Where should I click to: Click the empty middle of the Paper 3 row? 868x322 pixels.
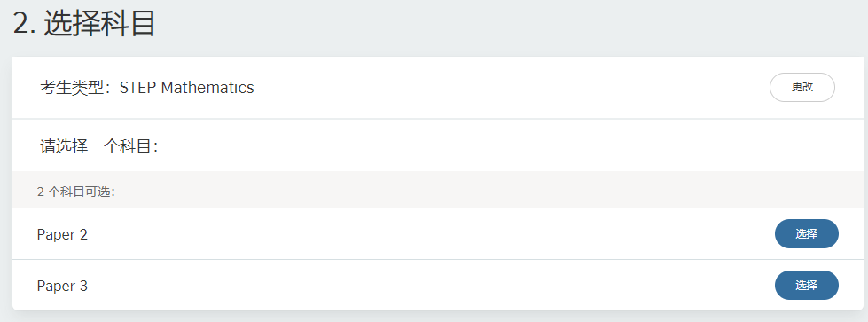432,286
